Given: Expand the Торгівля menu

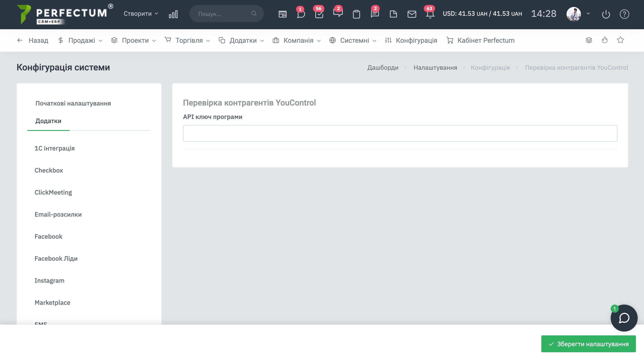Looking at the screenshot, I should pyautogui.click(x=187, y=40).
